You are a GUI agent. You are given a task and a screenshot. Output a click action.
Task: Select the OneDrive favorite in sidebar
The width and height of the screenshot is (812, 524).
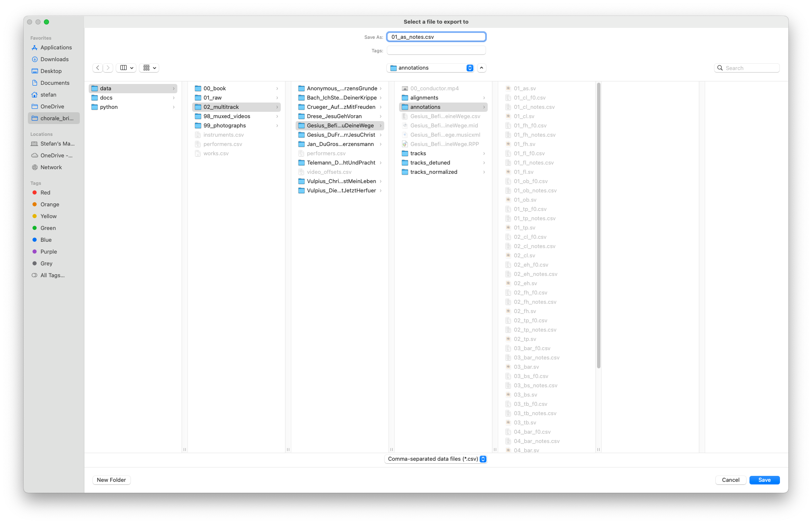(x=52, y=107)
